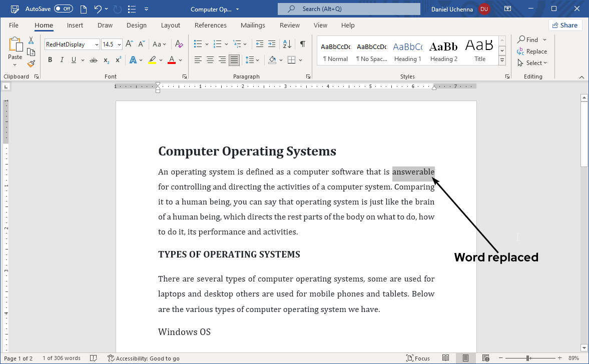Apply strikethrough formatting to text
Image resolution: width=589 pixels, height=364 pixels.
click(93, 60)
